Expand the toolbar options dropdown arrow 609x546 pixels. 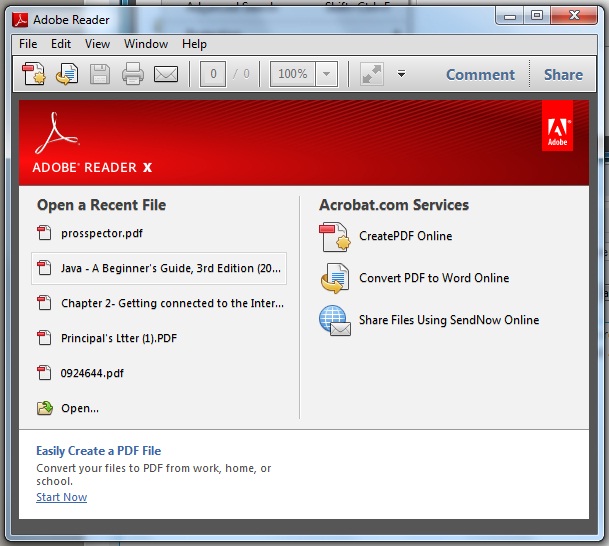(x=401, y=74)
